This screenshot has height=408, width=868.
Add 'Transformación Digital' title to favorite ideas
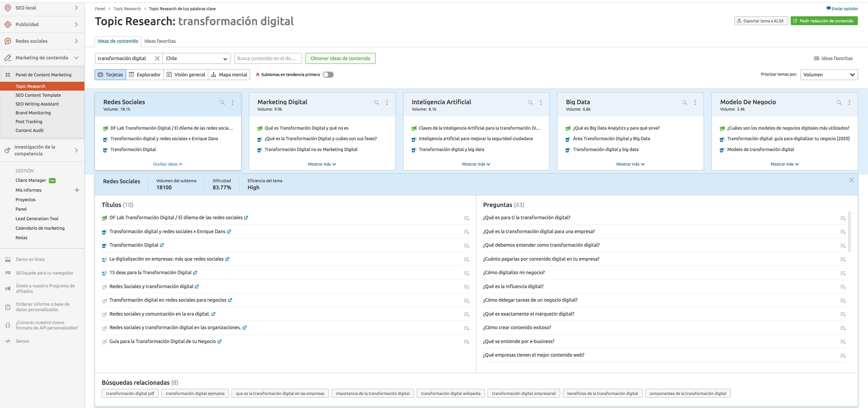(x=466, y=246)
